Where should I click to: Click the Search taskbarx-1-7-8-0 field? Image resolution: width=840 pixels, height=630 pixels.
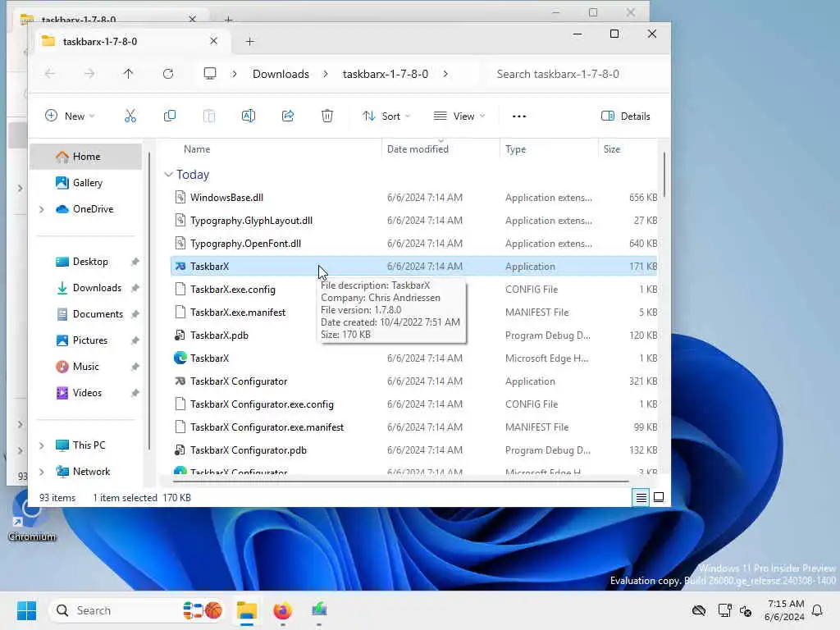point(577,74)
